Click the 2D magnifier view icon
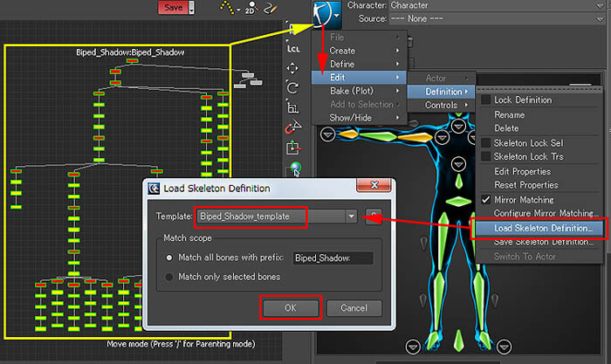The width and height of the screenshot is (611, 364). pyautogui.click(x=251, y=8)
